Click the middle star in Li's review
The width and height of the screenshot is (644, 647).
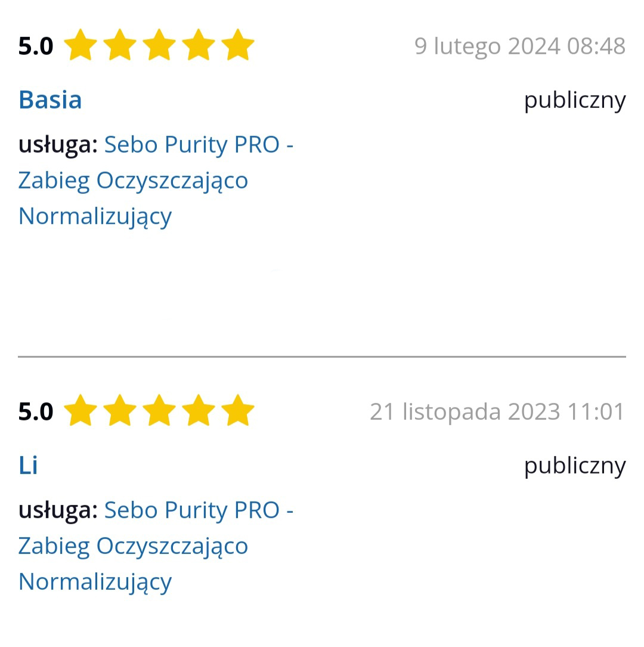click(x=160, y=410)
